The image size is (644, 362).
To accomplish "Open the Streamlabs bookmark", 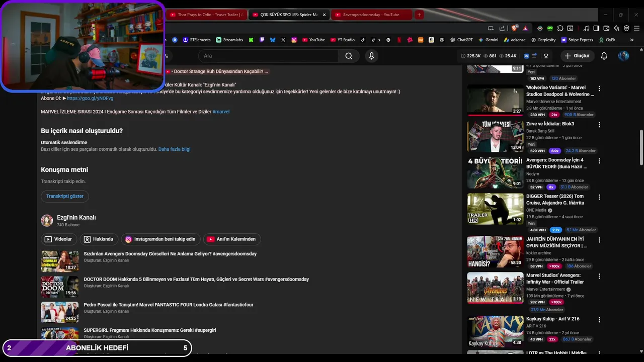I will (x=229, y=40).
